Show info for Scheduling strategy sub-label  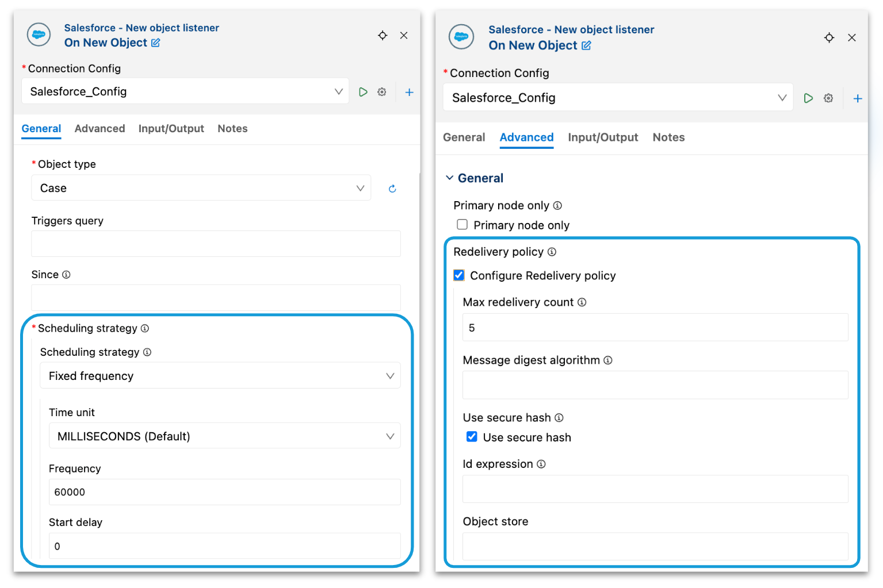147,352
